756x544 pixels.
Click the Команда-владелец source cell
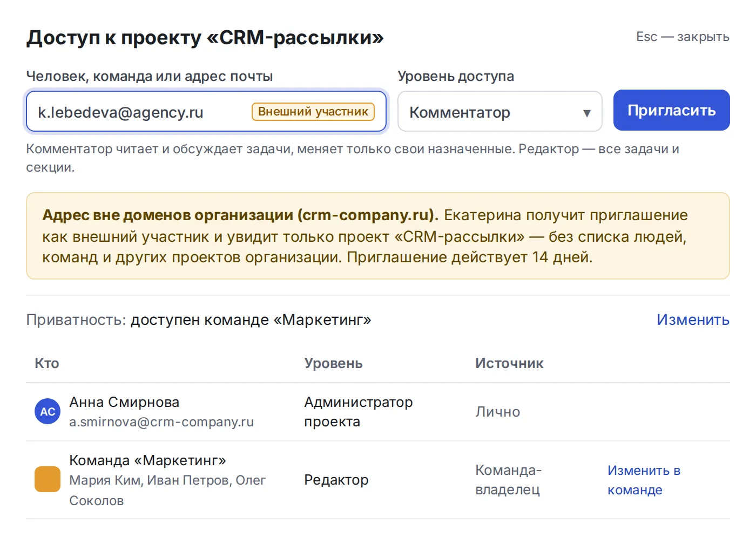pyautogui.click(x=508, y=480)
